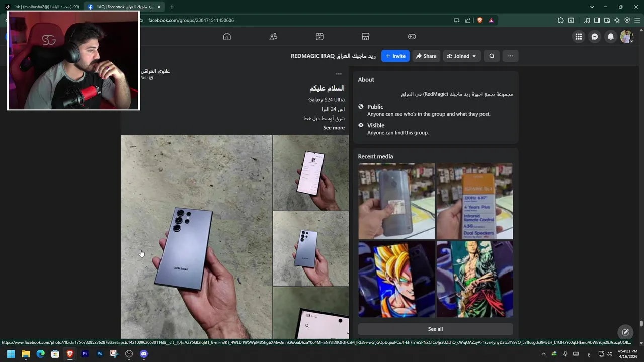
Task: Open Discord from the taskbar
Action: pyautogui.click(x=143, y=354)
